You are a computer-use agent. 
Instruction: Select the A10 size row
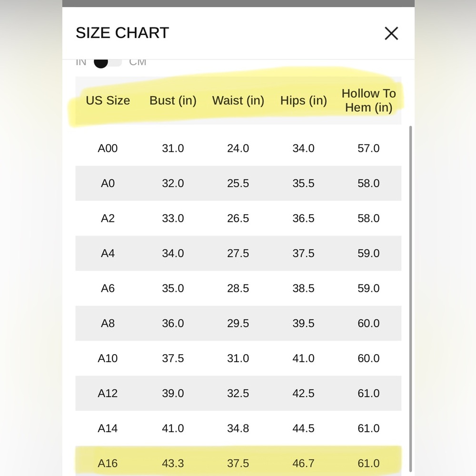[x=238, y=358]
